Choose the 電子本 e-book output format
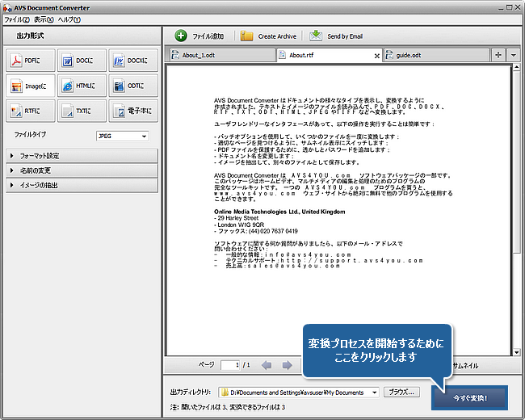The height and width of the screenshot is (420, 525). tap(133, 111)
